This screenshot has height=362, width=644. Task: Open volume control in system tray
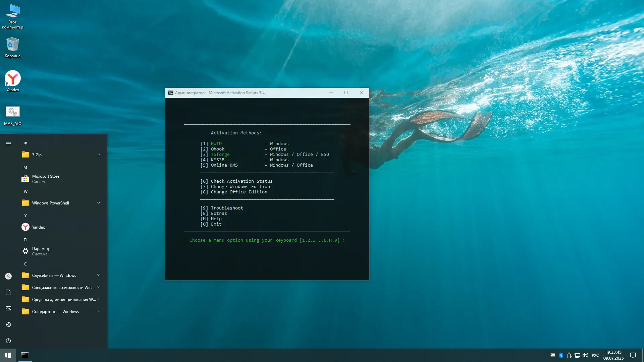coord(585,355)
